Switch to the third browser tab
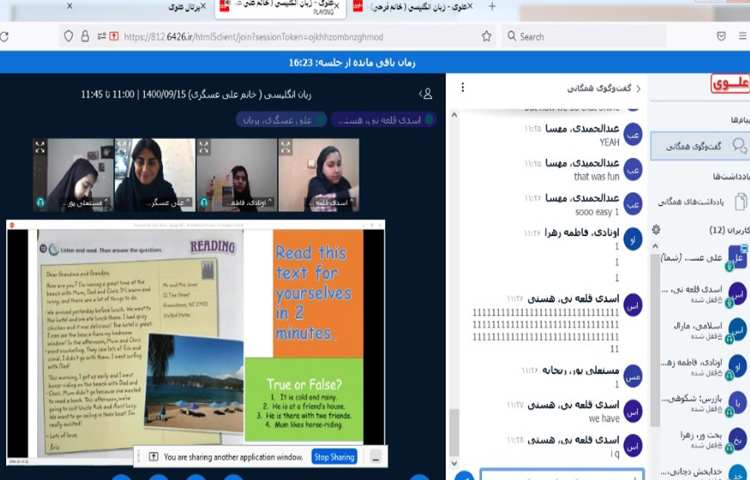Image resolution: width=750 pixels, height=480 pixels. pos(413,7)
